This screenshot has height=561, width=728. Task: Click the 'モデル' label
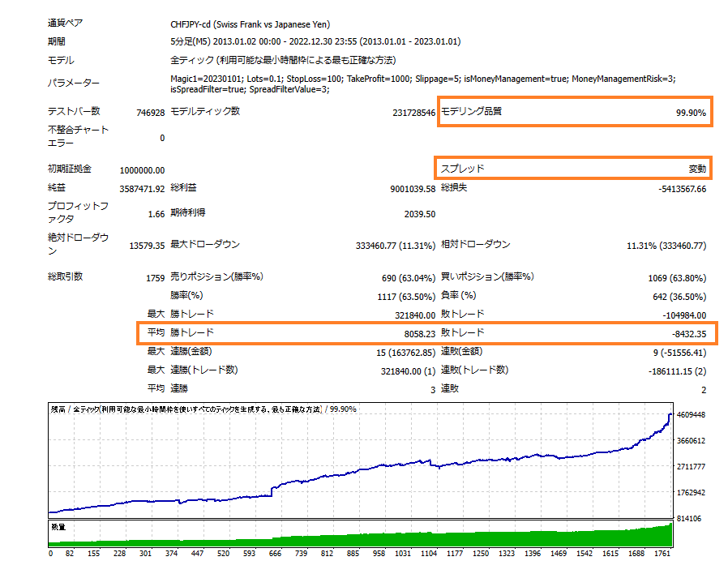click(x=60, y=60)
